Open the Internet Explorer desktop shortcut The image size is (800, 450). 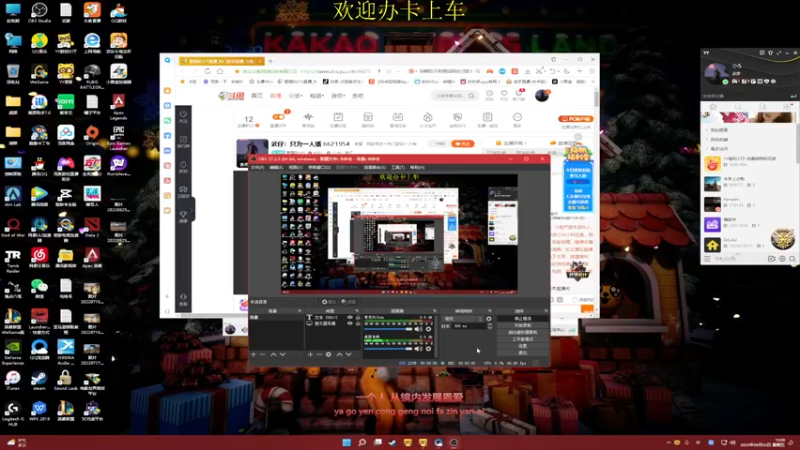[x=92, y=44]
